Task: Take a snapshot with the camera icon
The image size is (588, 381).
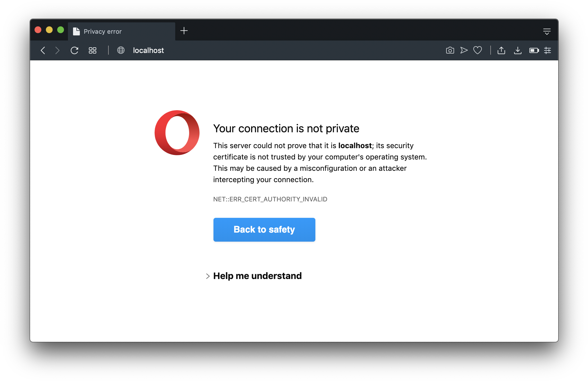Action: coord(450,50)
